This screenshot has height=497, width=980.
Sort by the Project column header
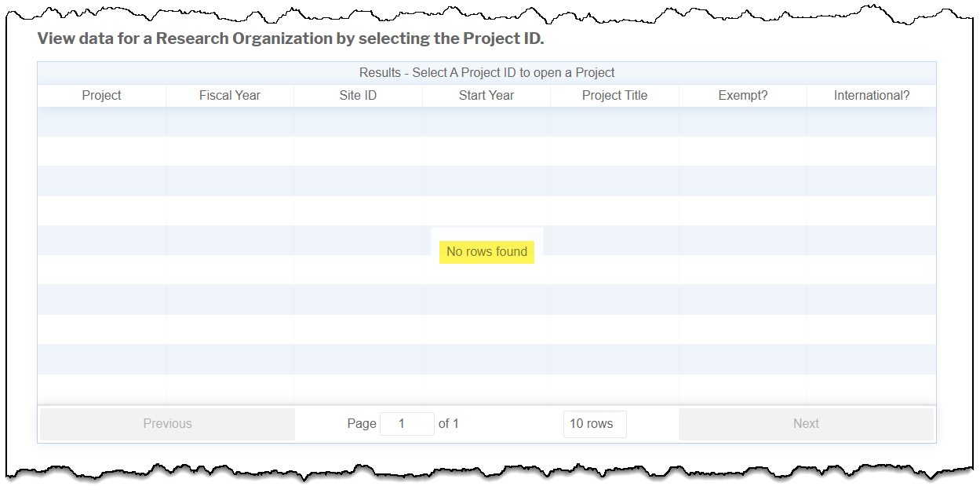[101, 96]
